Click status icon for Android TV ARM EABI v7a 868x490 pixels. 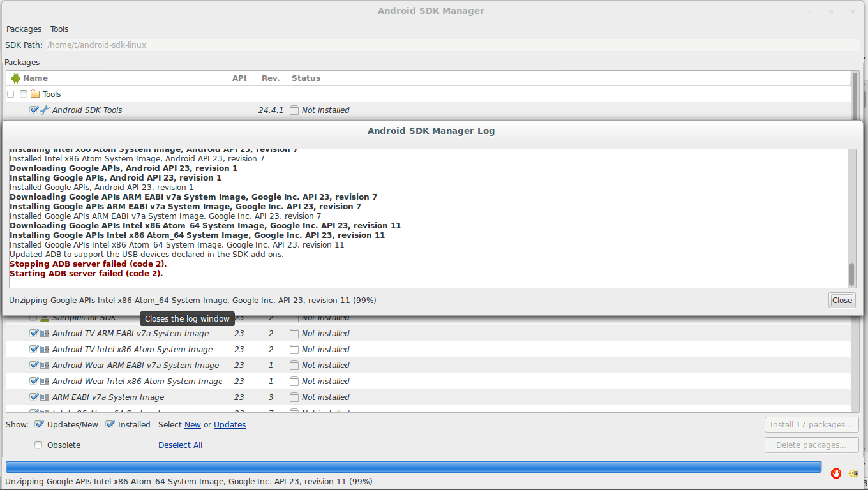294,334
